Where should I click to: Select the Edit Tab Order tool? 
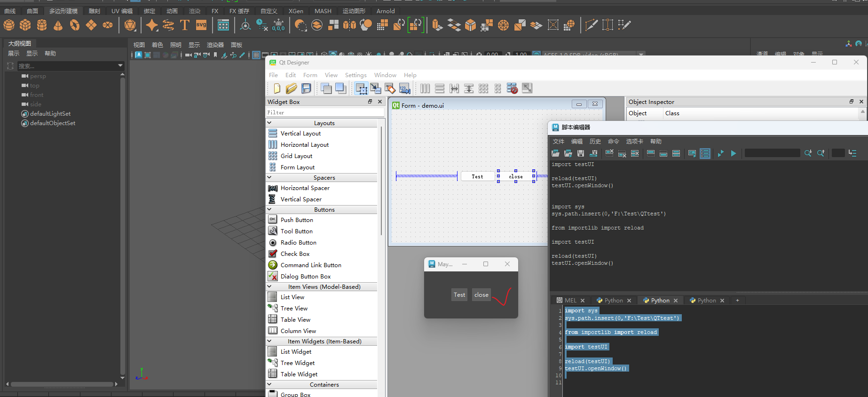tap(404, 88)
